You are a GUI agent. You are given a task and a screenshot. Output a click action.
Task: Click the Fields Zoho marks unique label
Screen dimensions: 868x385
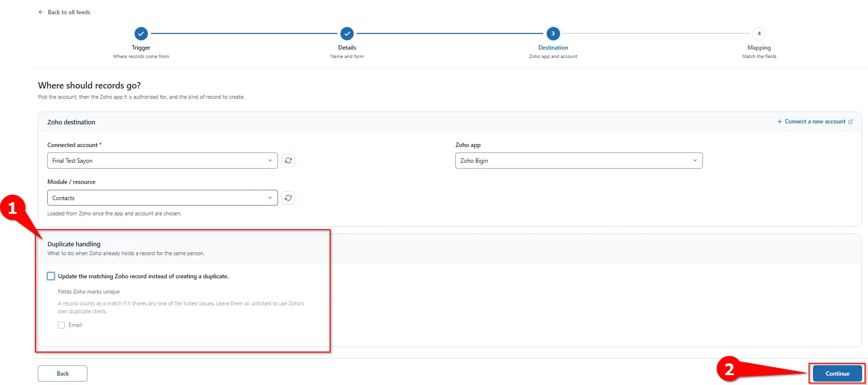(x=89, y=292)
